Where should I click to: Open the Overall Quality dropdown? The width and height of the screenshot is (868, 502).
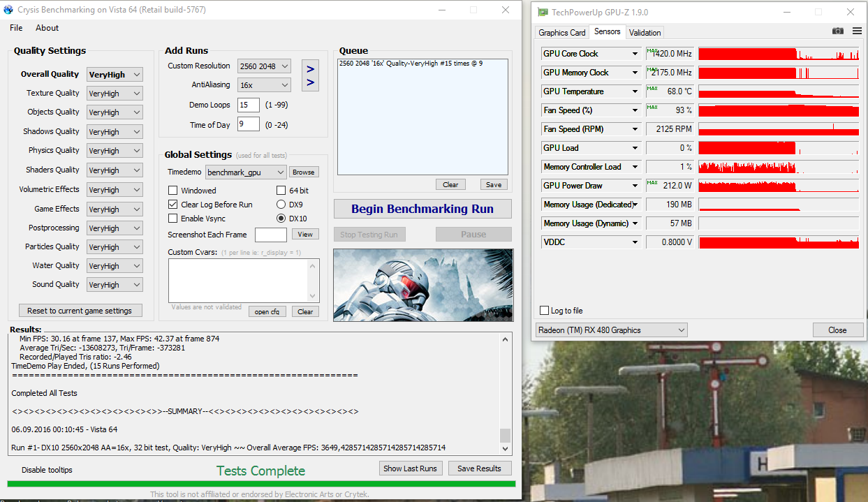pyautogui.click(x=115, y=75)
